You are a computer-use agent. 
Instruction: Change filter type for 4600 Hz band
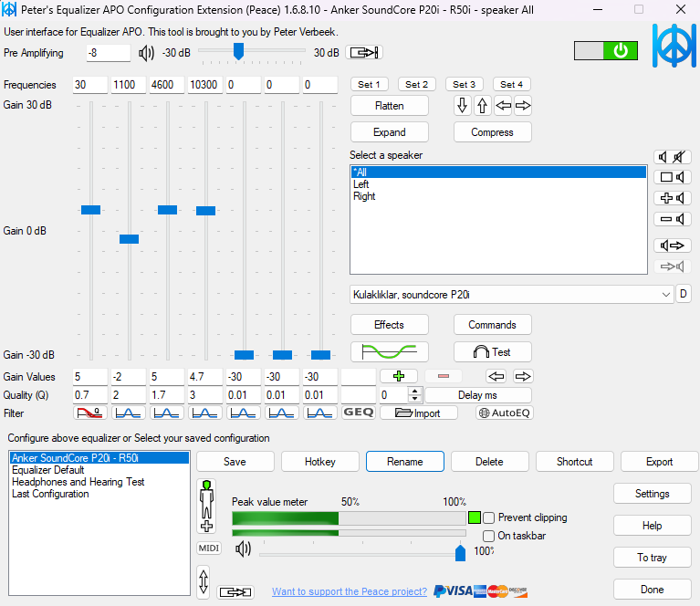(x=167, y=413)
